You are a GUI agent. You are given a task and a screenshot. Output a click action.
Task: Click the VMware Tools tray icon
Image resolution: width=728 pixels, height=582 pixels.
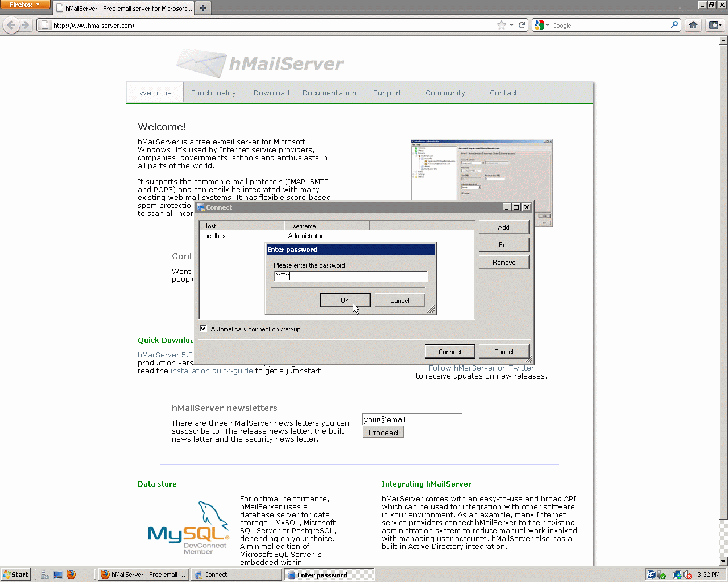click(651, 575)
